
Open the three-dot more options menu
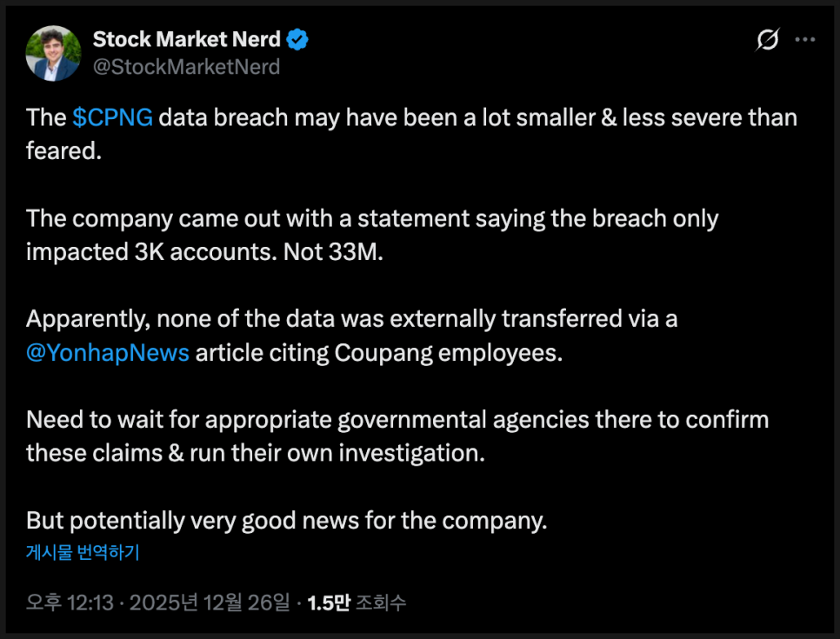[806, 40]
